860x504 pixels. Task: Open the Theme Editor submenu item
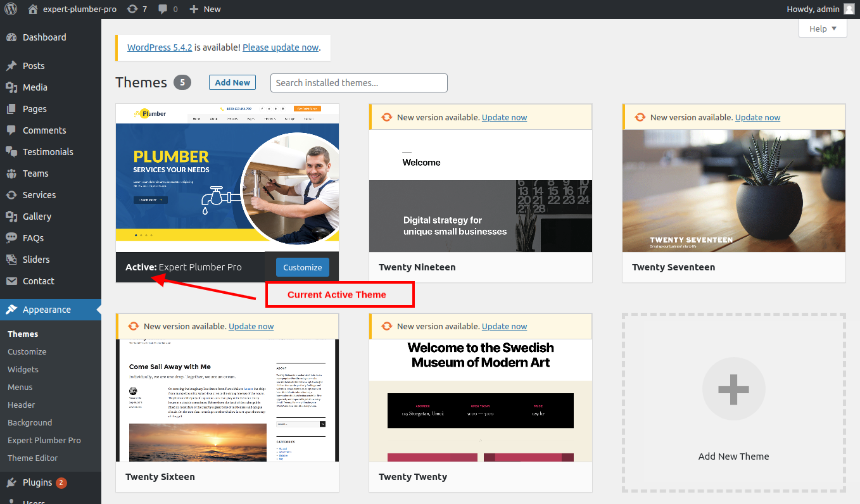pos(33,458)
